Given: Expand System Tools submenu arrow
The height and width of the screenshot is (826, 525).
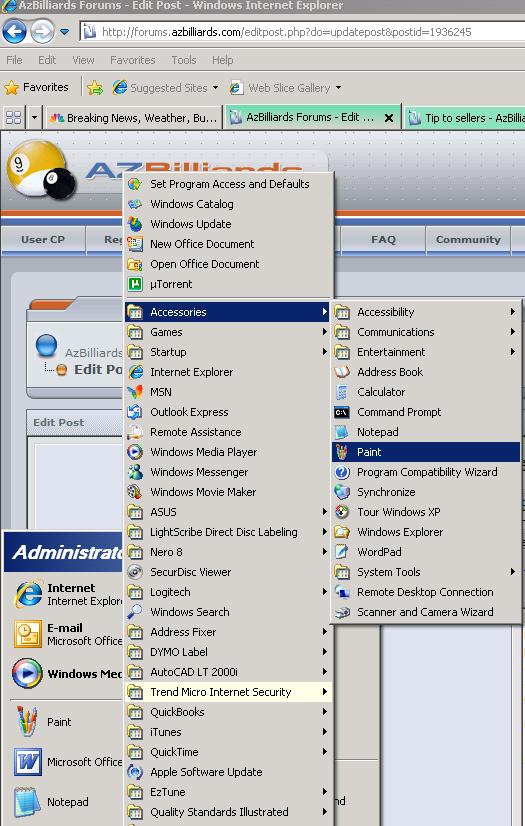Looking at the screenshot, I should pyautogui.click(x=512, y=572).
